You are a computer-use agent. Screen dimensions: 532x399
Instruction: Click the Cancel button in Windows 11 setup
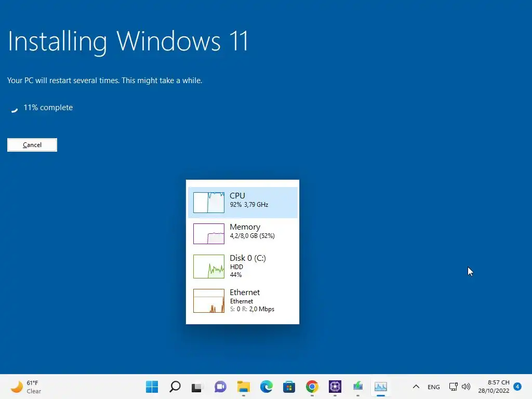[32, 145]
